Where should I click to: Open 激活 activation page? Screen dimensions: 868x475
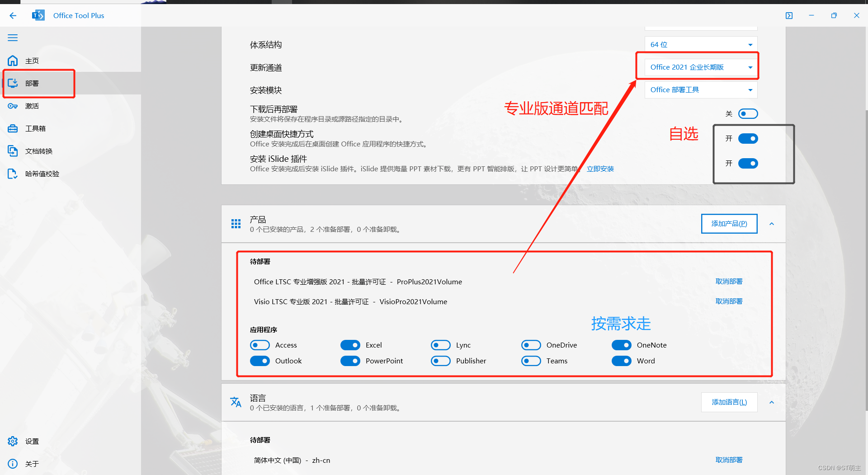[71, 106]
